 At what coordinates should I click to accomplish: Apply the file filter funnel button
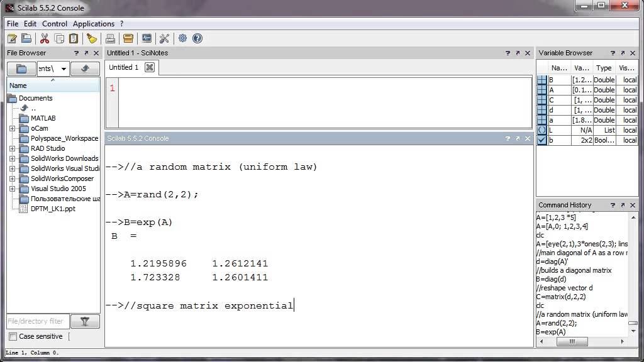[x=85, y=321]
